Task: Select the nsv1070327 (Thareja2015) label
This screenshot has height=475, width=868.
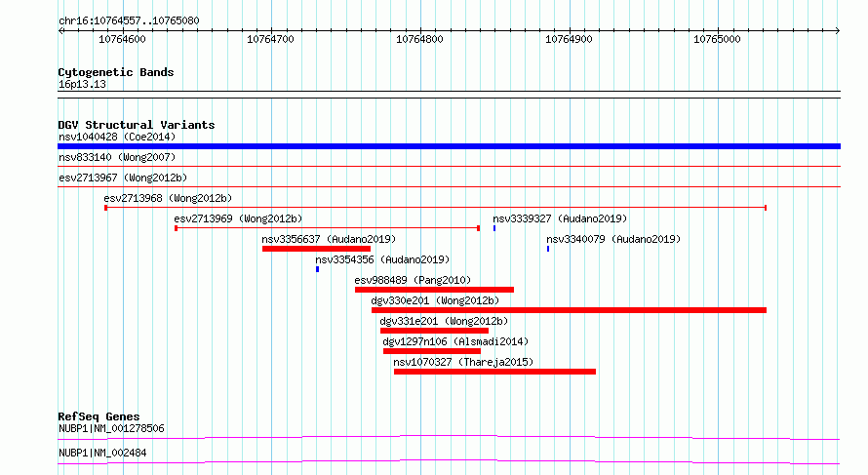Action: tap(463, 362)
